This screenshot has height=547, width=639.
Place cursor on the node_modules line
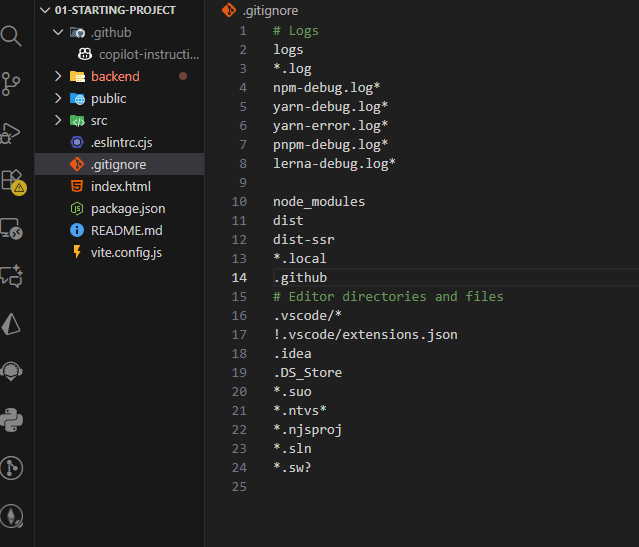319,201
